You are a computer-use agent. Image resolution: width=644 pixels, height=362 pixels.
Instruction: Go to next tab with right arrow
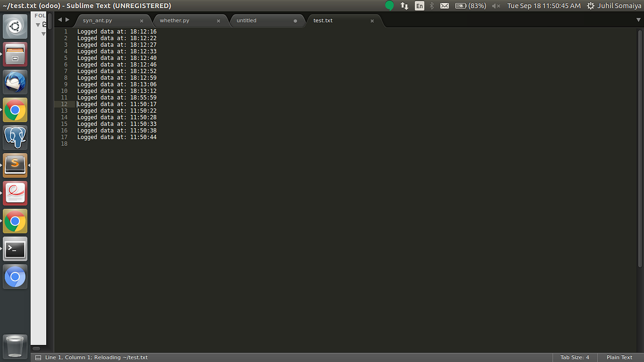click(67, 20)
